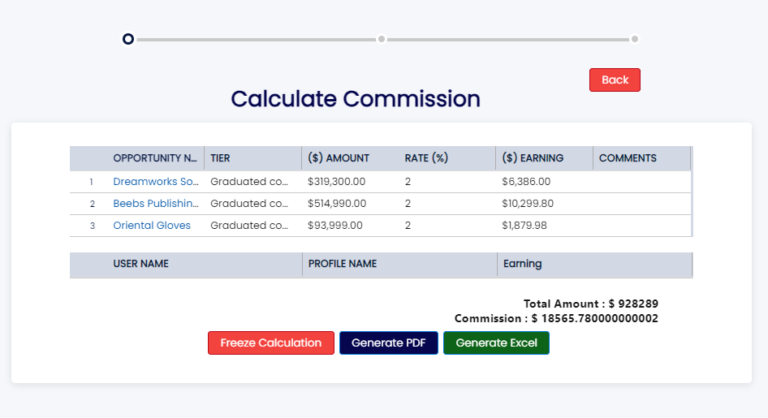Jump to the middle progress step dot
Screen dimensions: 768x418
[381, 39]
